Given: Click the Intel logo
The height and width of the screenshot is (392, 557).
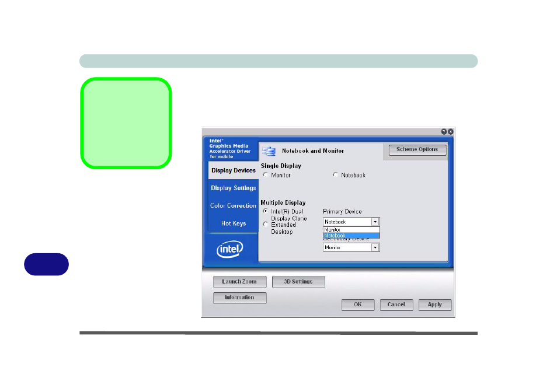Looking at the screenshot, I should (x=230, y=249).
